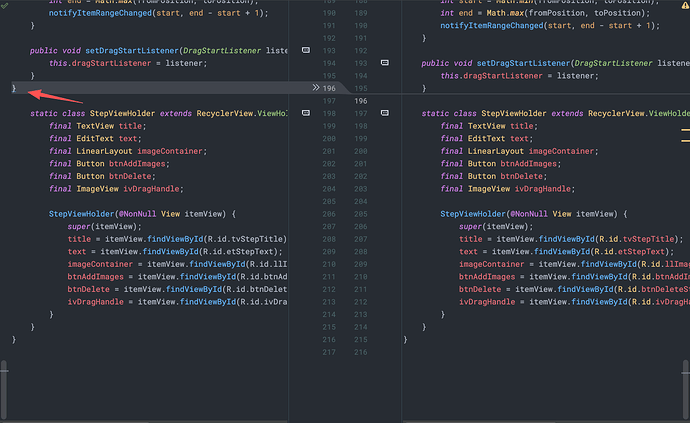Click gutter icon beside right StepViewHolder class
This screenshot has height=423, width=690.
pyautogui.click(x=385, y=113)
